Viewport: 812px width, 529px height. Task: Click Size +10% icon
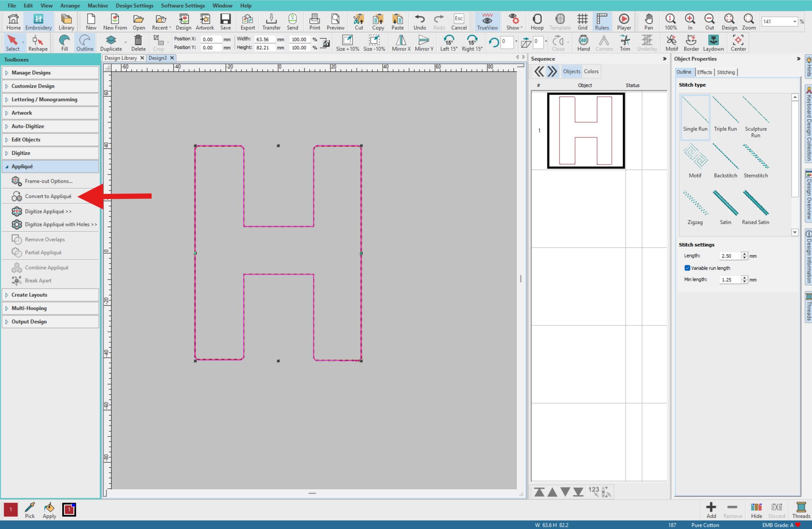click(347, 43)
